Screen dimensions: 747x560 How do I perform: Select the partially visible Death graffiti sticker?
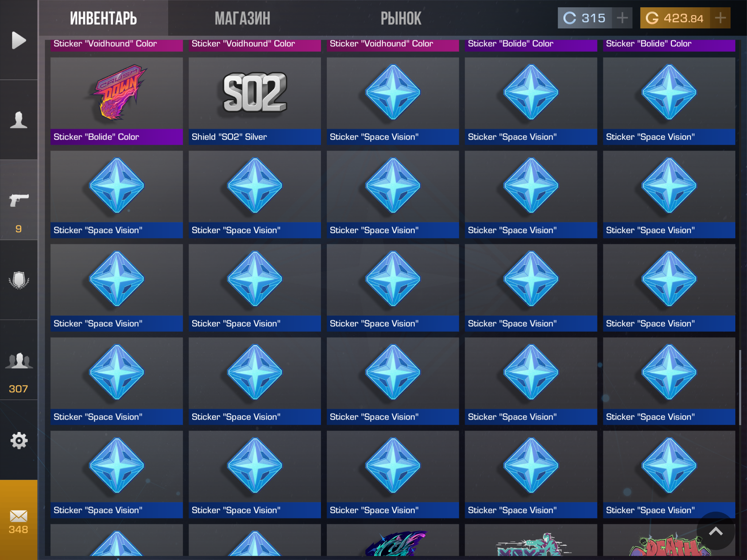[669, 540]
